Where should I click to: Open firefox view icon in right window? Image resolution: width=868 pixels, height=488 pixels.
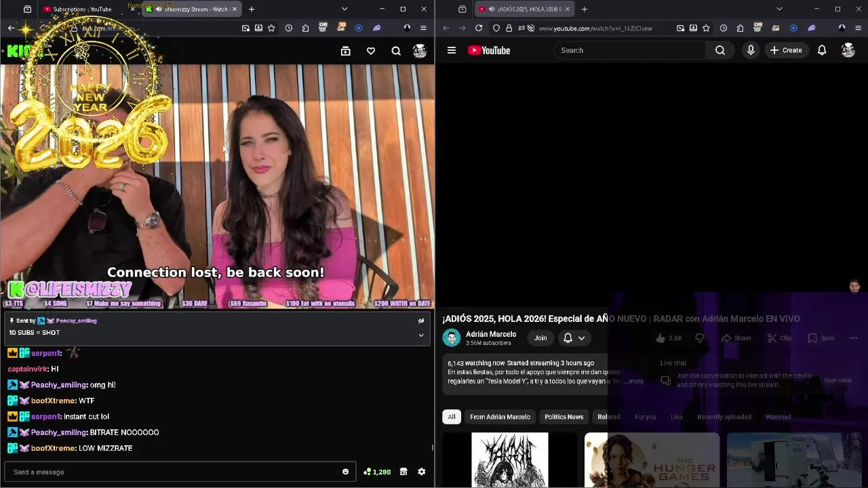(x=462, y=9)
